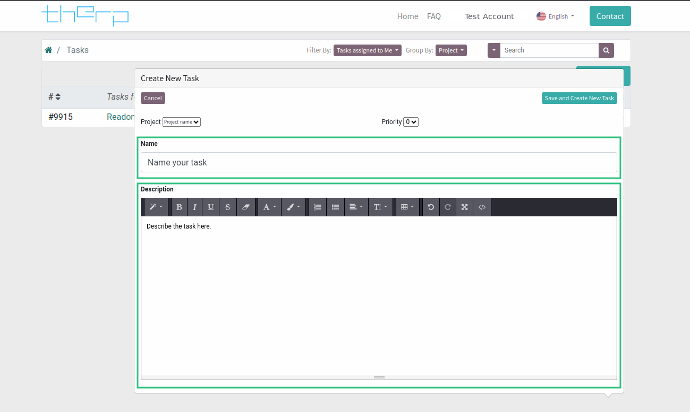Toggle bold formatting in description editor
The height and width of the screenshot is (412, 690).
pyautogui.click(x=179, y=207)
